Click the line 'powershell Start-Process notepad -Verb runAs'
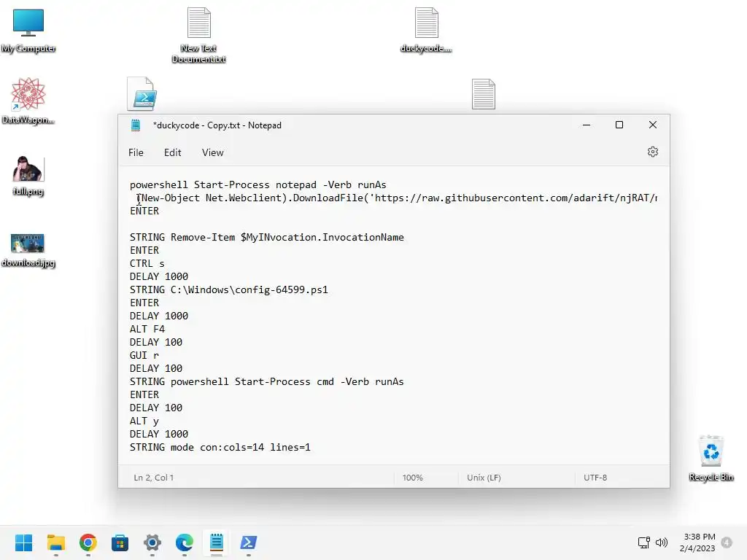The height and width of the screenshot is (560, 747). [258, 184]
